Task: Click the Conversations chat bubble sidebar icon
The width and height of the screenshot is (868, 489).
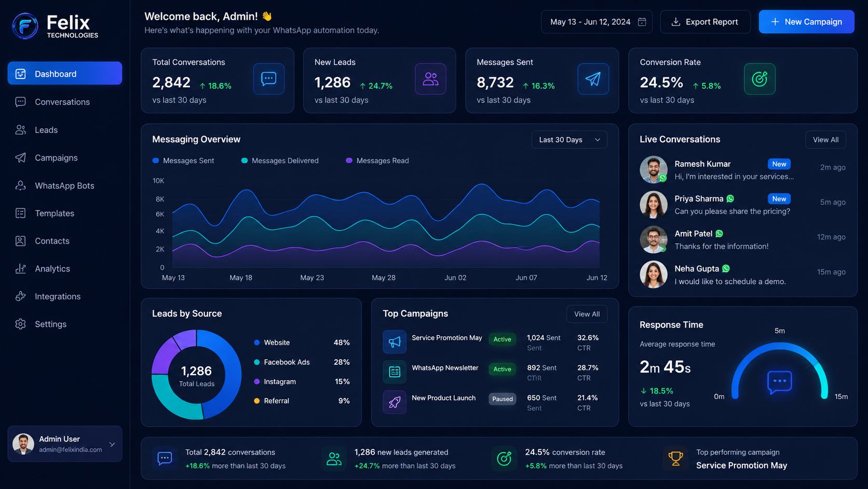Action: [21, 102]
